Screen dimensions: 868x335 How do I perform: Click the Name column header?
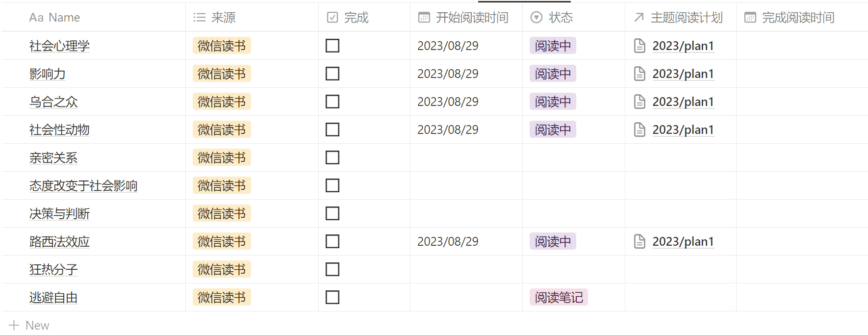pyautogui.click(x=54, y=18)
